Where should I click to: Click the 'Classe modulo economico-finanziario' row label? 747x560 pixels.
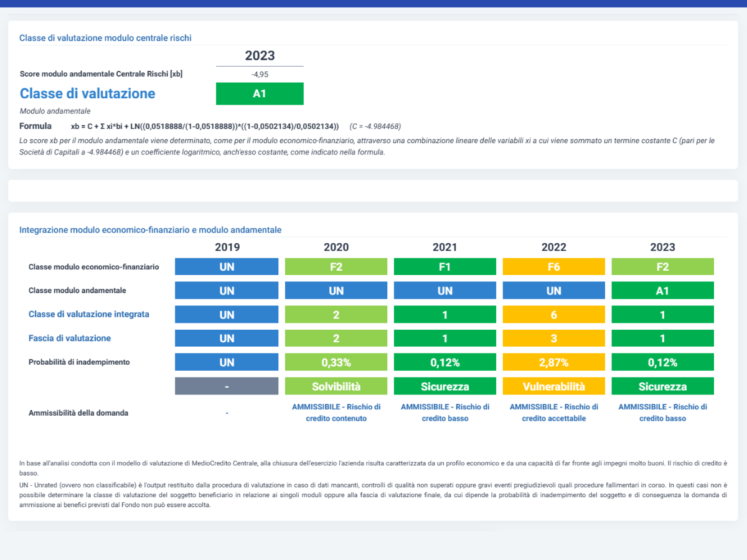(x=93, y=267)
